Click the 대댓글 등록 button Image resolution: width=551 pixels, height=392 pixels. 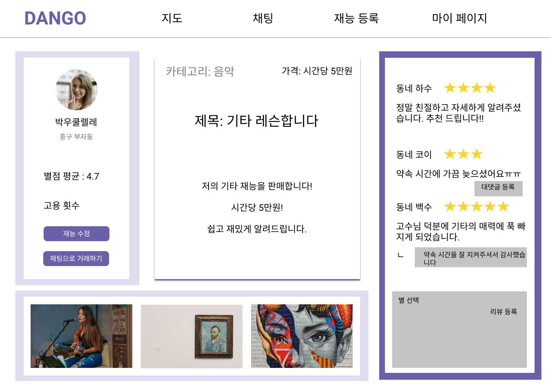[x=498, y=188]
